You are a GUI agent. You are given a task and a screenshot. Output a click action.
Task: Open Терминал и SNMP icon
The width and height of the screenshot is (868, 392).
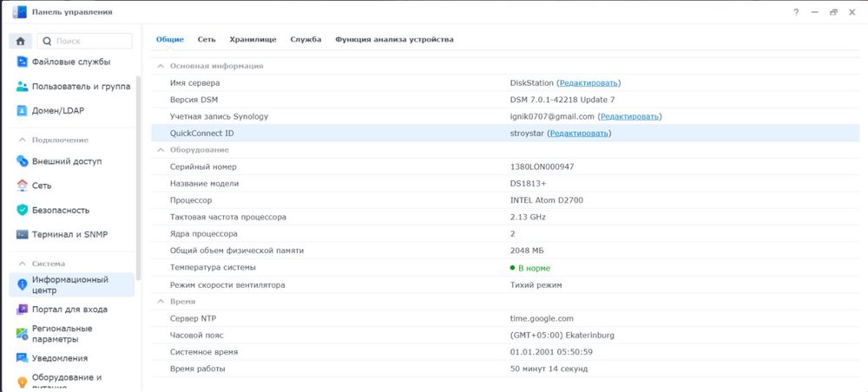(23, 234)
